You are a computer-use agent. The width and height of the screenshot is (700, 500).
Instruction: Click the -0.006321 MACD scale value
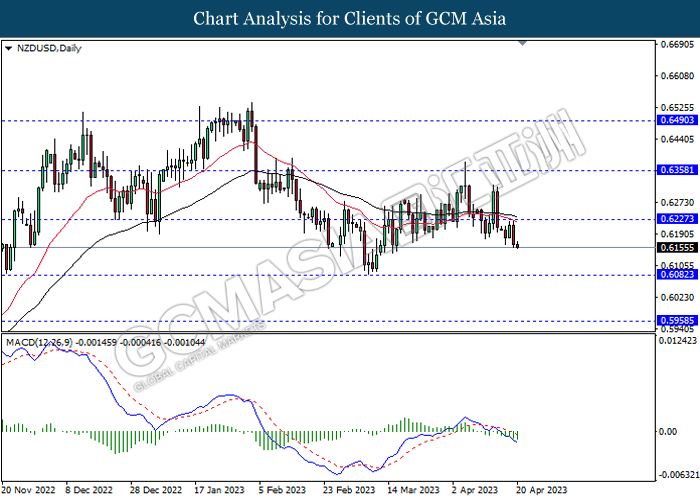point(678,474)
